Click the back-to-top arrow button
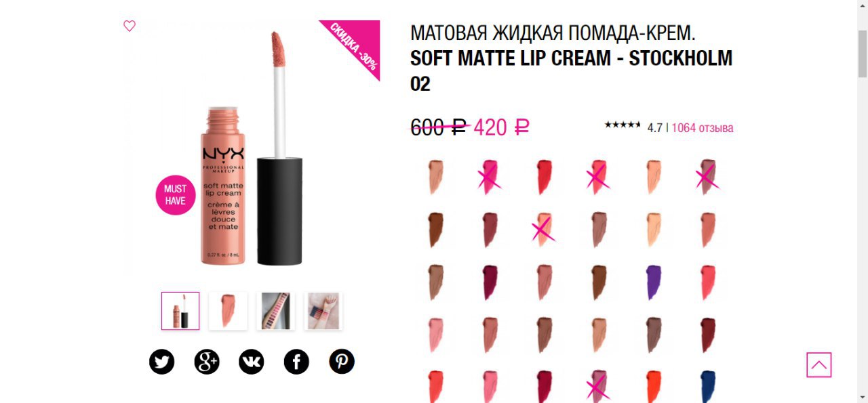 [x=818, y=365]
